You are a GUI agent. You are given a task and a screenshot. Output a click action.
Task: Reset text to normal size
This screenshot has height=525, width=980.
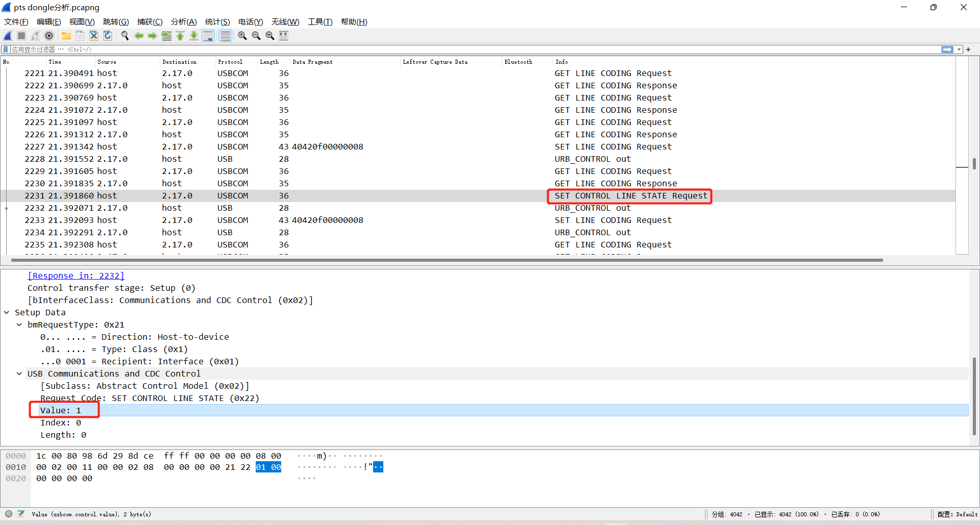(270, 36)
